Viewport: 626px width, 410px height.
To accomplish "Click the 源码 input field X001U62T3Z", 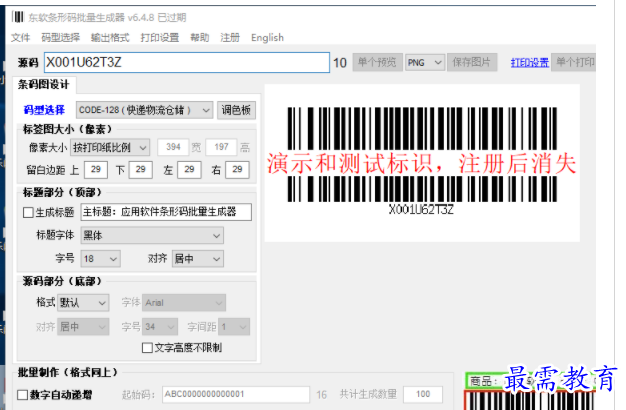I will (187, 62).
